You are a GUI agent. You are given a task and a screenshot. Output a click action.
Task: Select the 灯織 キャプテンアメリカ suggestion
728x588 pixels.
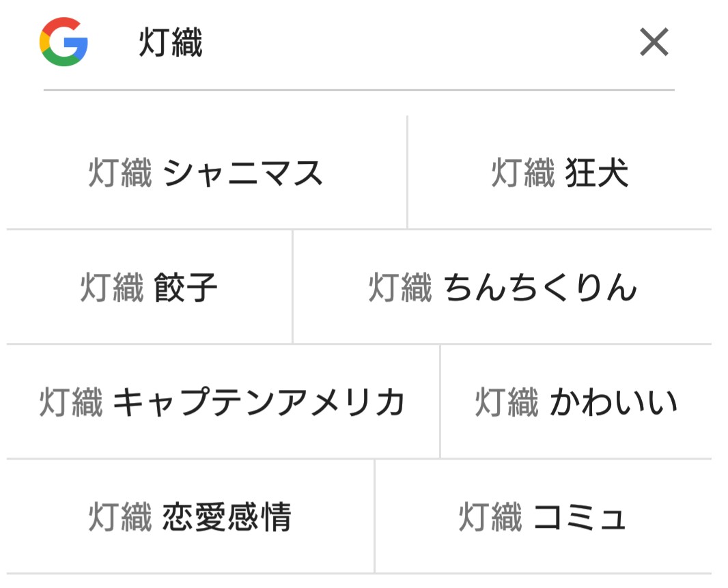(x=223, y=402)
